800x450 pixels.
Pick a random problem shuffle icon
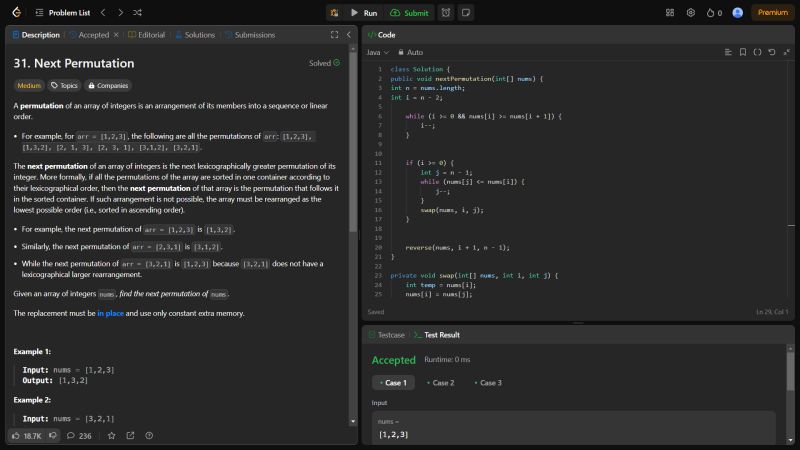(x=137, y=12)
